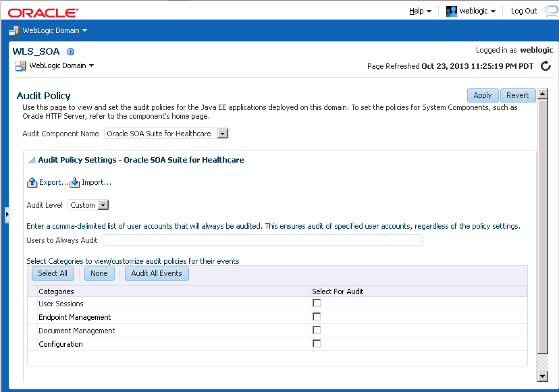Click the speech bubble icon beside Log Out
The width and height of the screenshot is (559, 392).
(x=552, y=11)
